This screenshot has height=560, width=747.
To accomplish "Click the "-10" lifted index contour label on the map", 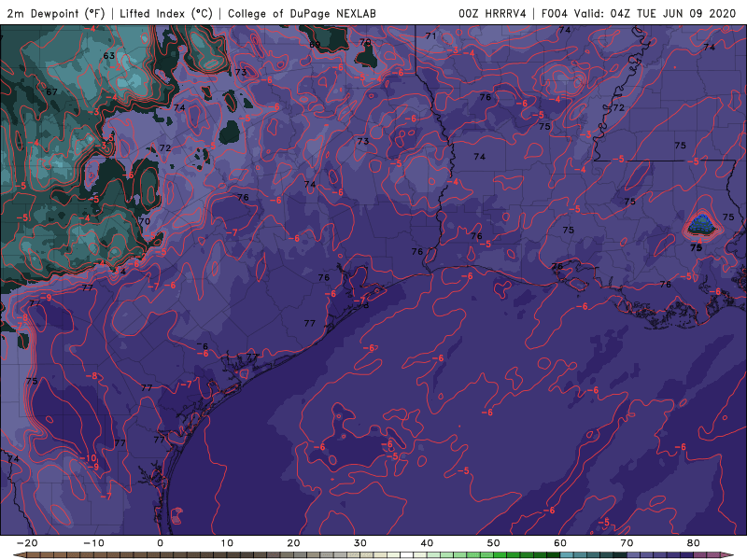I will [88, 458].
